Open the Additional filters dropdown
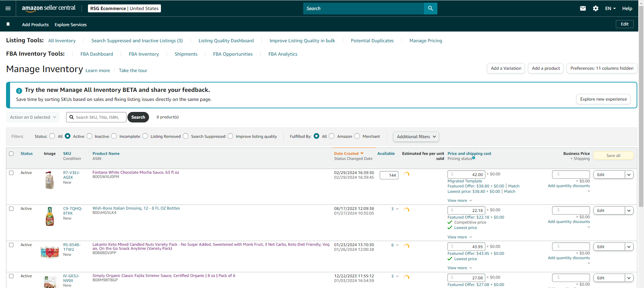The height and width of the screenshot is (288, 644). click(x=416, y=136)
